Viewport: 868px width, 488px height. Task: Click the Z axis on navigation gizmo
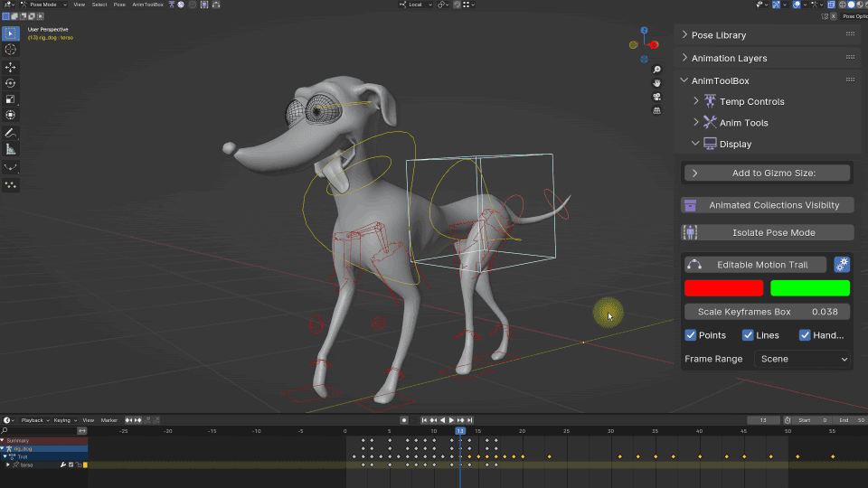click(x=644, y=31)
